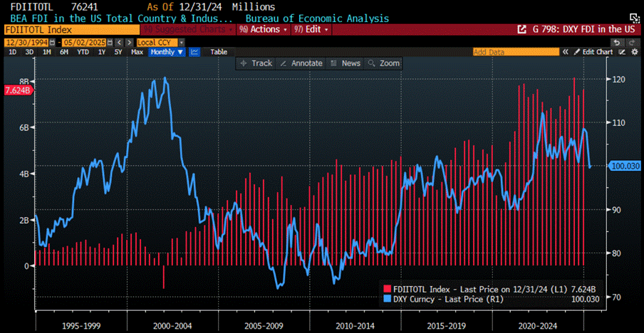Click the G 798: DXY FDI in the US title
Image resolution: width=644 pixels, height=333 pixels.
coord(583,29)
